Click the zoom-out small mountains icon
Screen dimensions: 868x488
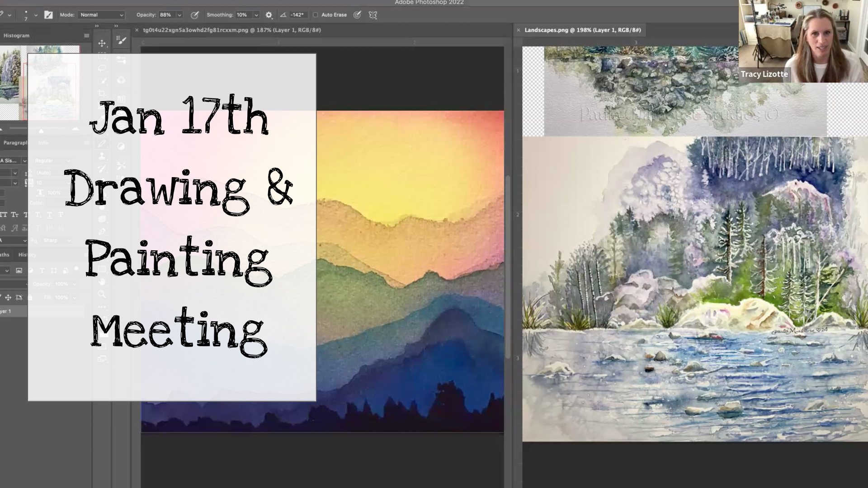tap(1, 130)
